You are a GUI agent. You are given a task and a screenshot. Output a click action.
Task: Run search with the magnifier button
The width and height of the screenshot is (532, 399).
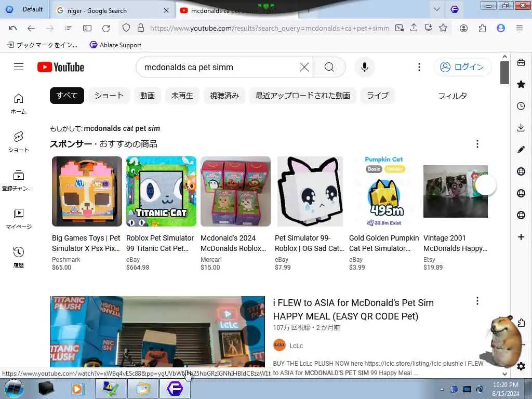pyautogui.click(x=329, y=67)
